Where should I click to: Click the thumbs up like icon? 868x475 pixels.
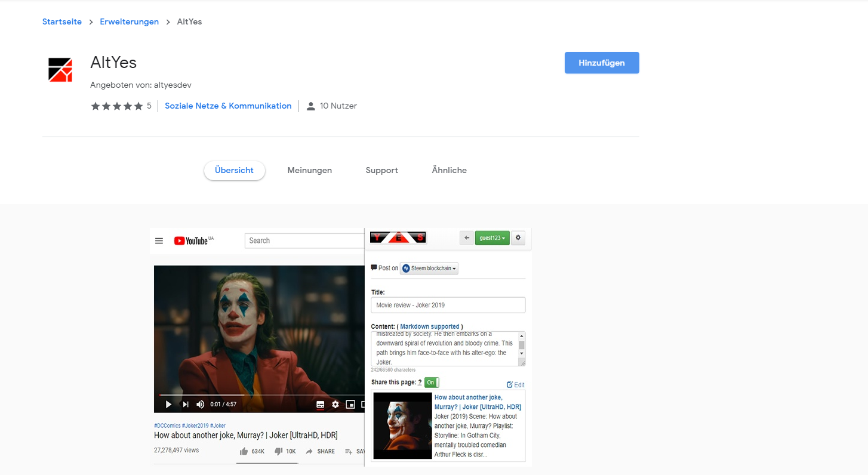(x=244, y=451)
